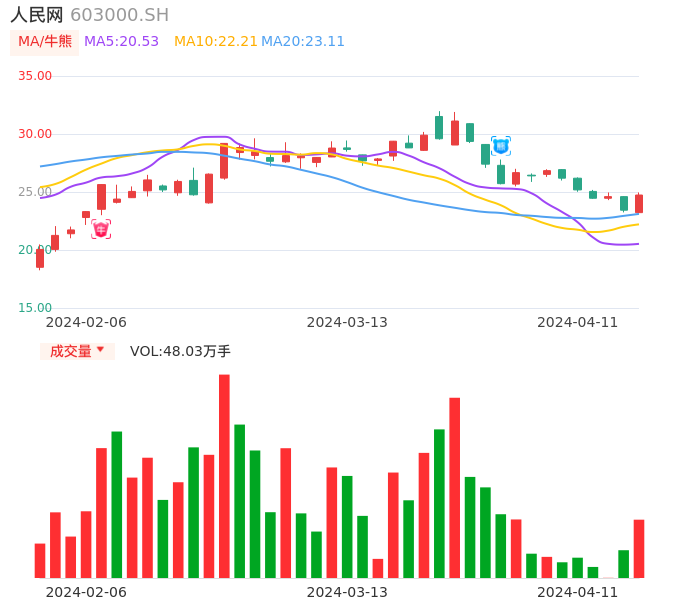Toggle the MA5:20.53 line legend
Image resolution: width=686 pixels, height=606 pixels.
point(121,41)
